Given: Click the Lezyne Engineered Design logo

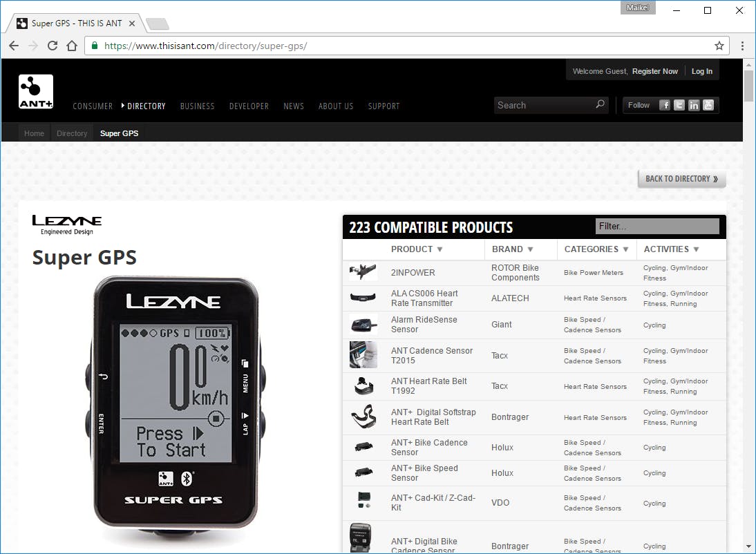Looking at the screenshot, I should pyautogui.click(x=67, y=225).
